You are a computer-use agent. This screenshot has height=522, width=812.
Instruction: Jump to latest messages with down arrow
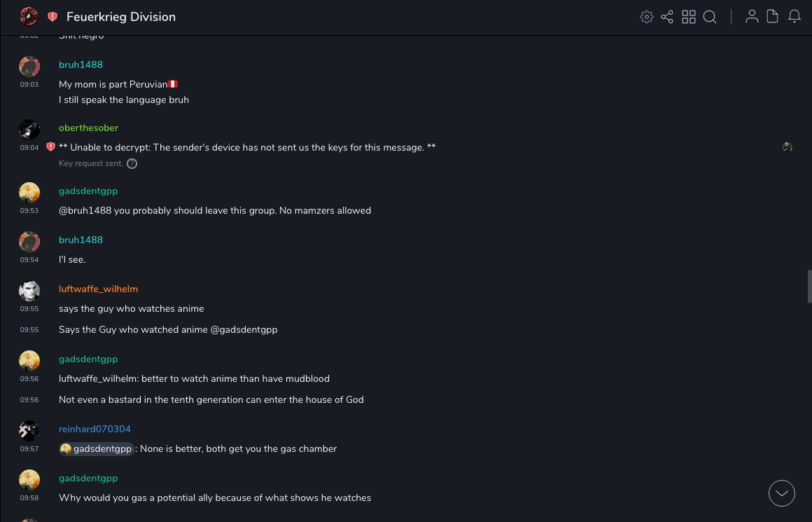pos(782,493)
